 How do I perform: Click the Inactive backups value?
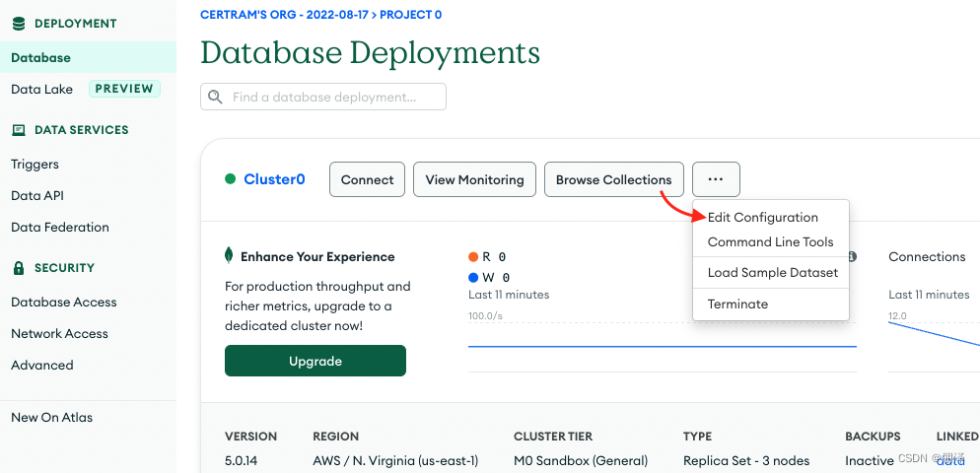870,461
